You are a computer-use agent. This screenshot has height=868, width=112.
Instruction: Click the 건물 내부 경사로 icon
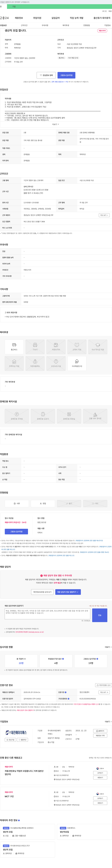click(x=95, y=416)
